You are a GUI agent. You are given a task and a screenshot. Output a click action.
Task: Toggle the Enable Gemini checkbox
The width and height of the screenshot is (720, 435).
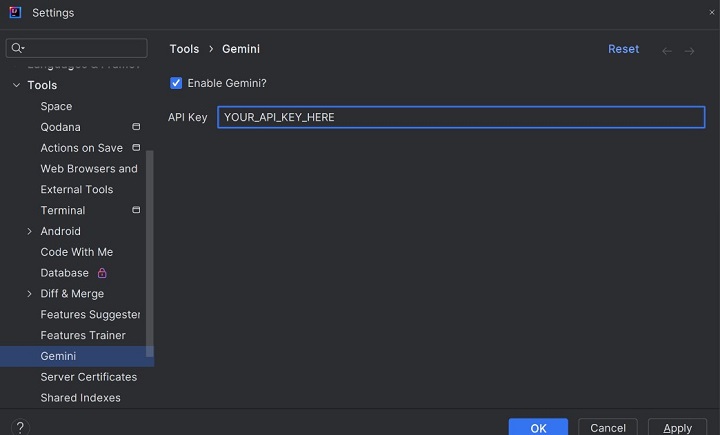click(176, 83)
